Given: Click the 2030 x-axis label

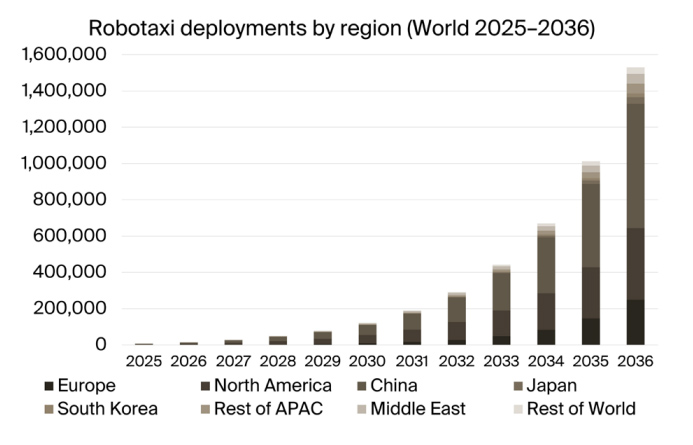Looking at the screenshot, I should pos(367,361).
